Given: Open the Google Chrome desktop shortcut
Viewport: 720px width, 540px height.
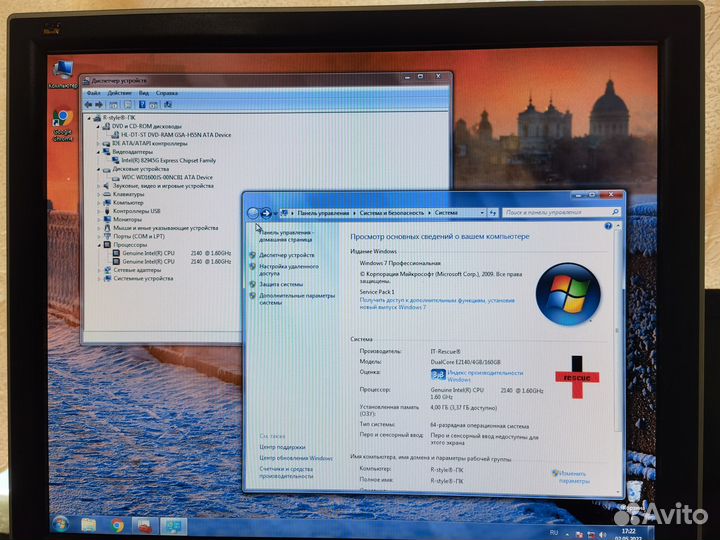Looking at the screenshot, I should [63, 125].
